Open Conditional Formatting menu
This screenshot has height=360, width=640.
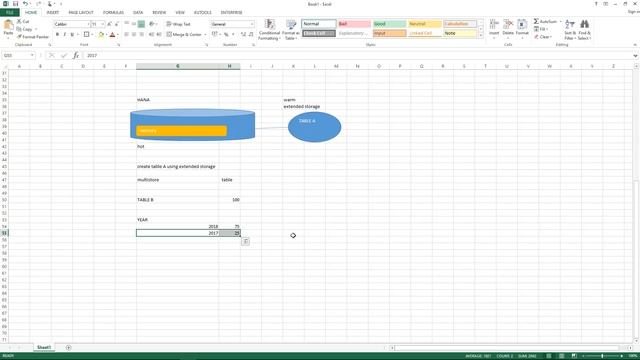(269, 29)
